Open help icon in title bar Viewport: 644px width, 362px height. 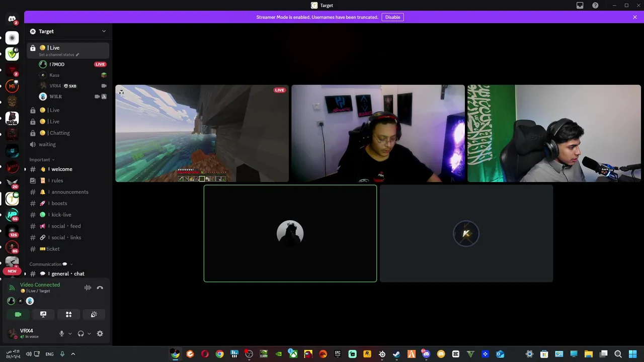coord(595,6)
